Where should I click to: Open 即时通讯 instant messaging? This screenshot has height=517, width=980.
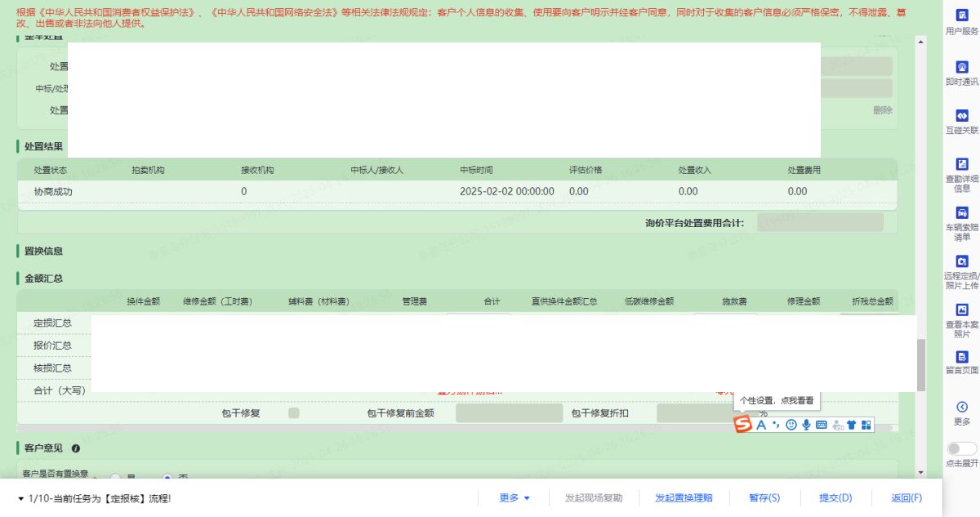pyautogui.click(x=961, y=67)
